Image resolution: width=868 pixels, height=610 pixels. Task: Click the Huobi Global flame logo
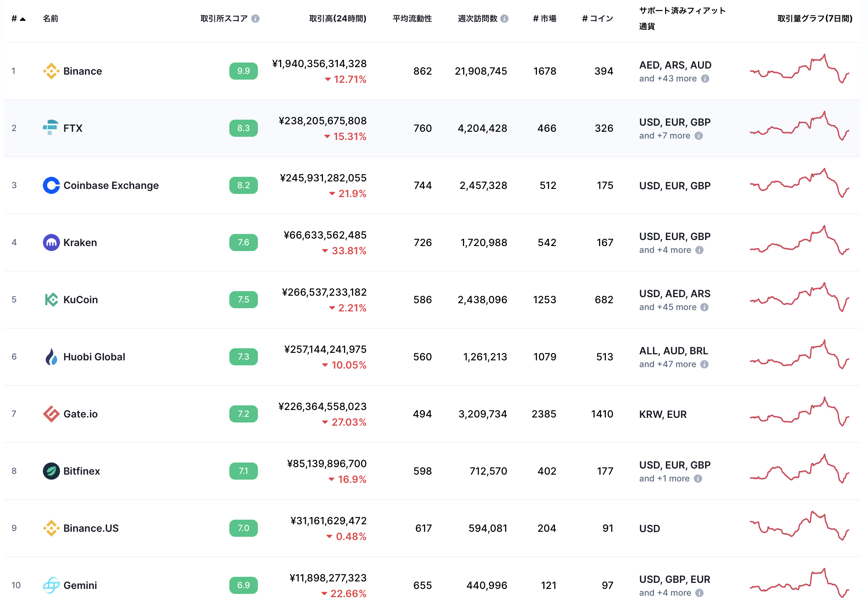tap(51, 357)
